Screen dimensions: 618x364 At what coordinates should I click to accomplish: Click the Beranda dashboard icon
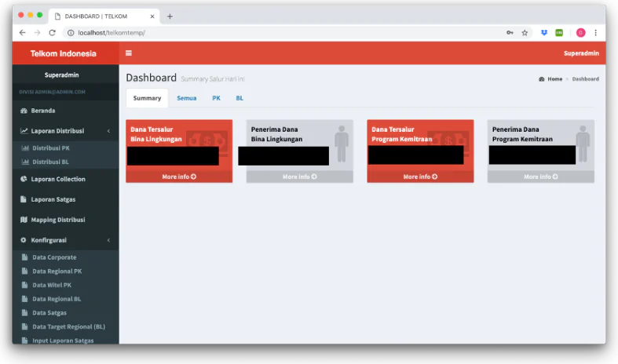(x=24, y=111)
